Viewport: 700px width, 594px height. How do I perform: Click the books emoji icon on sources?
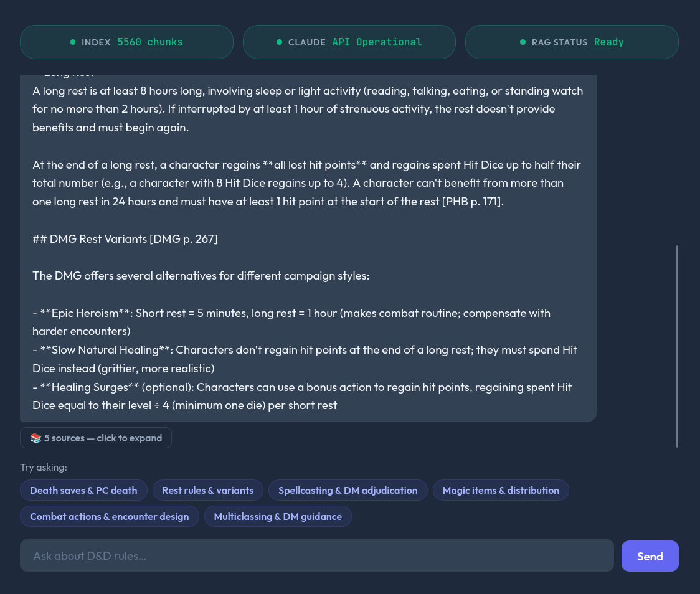(x=36, y=438)
